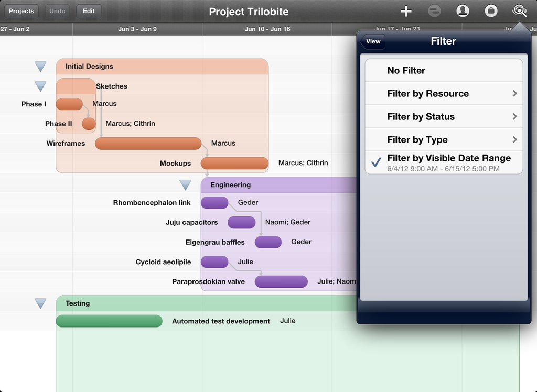Open Filter by Status submenu
537x392 pixels.
444,117
